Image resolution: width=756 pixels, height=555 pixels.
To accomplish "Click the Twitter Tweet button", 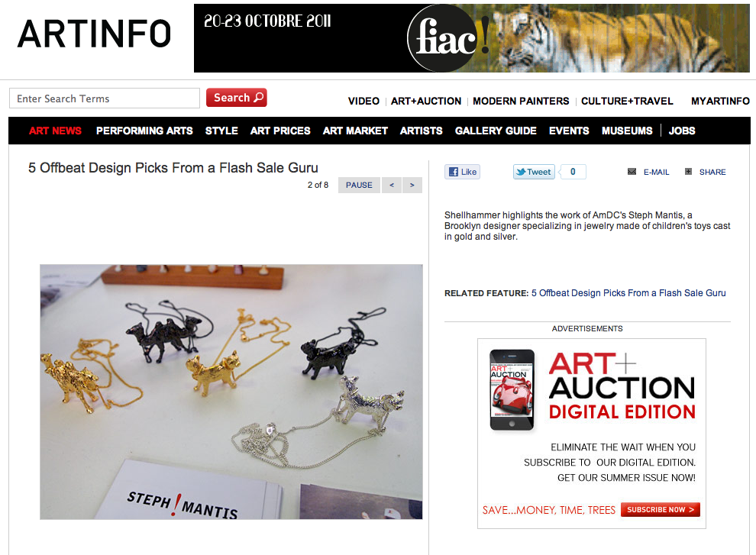I will coord(534,172).
